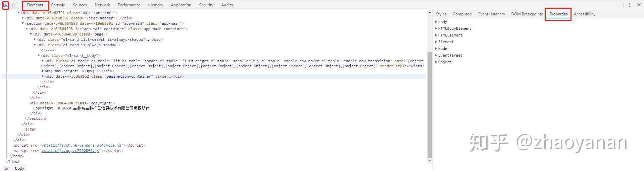
Task: Select the html breadcrumb at the bottom
Action: pyautogui.click(x=6, y=168)
